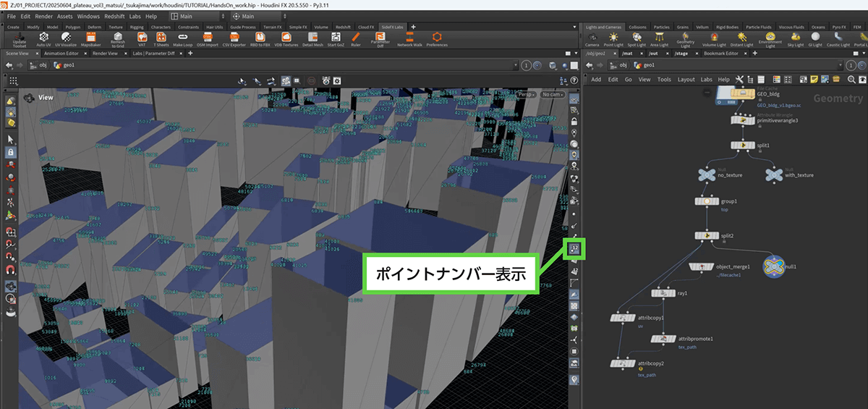The width and height of the screenshot is (868, 409).
Task: Click the Sky Light shelf tool
Action: click(795, 38)
